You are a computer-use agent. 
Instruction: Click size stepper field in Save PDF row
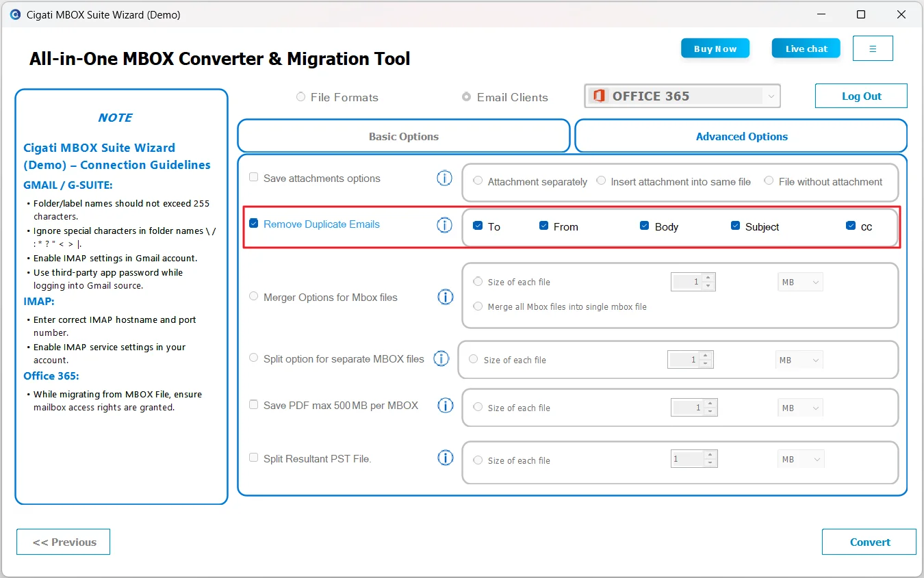pyautogui.click(x=694, y=408)
